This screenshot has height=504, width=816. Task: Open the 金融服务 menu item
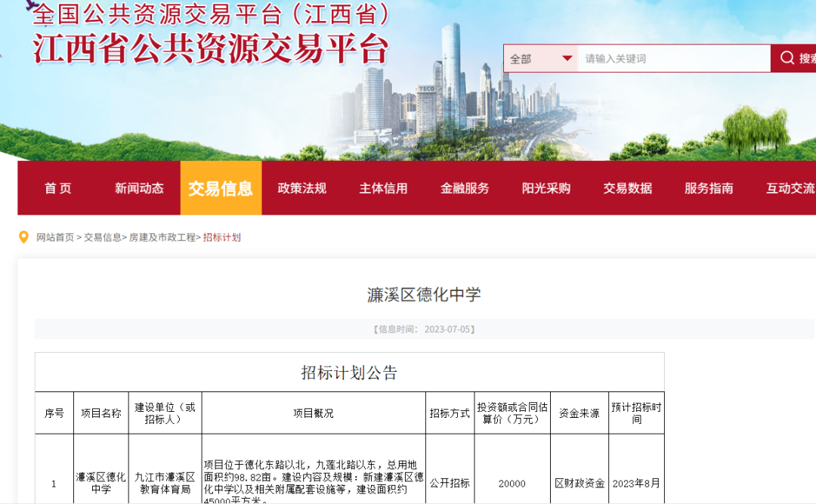coord(465,188)
